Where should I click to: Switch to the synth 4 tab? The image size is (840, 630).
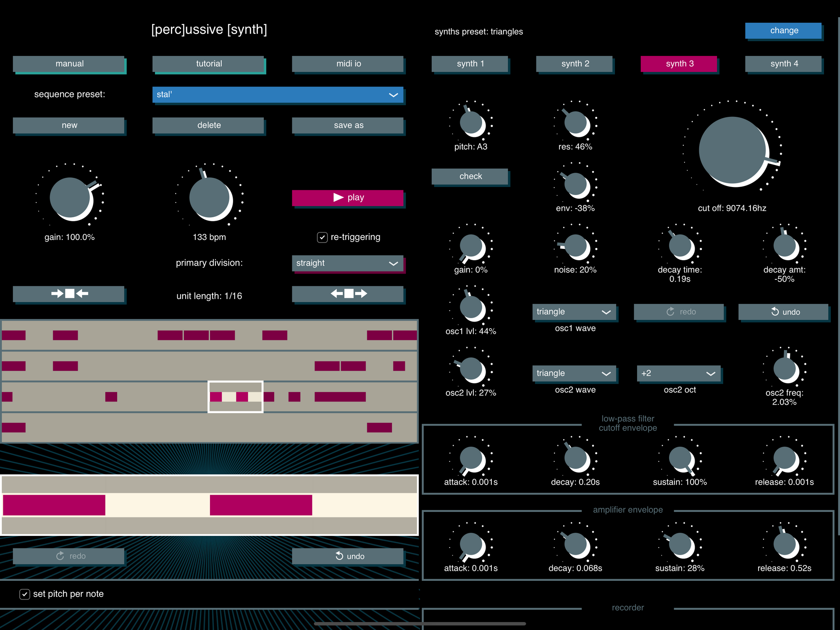click(783, 64)
